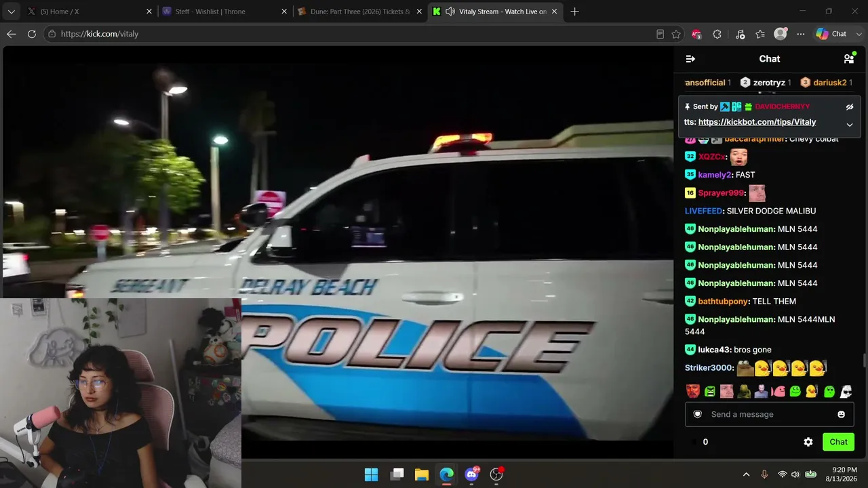View site information lock icon
Image resolution: width=868 pixels, height=488 pixels.
[52, 34]
